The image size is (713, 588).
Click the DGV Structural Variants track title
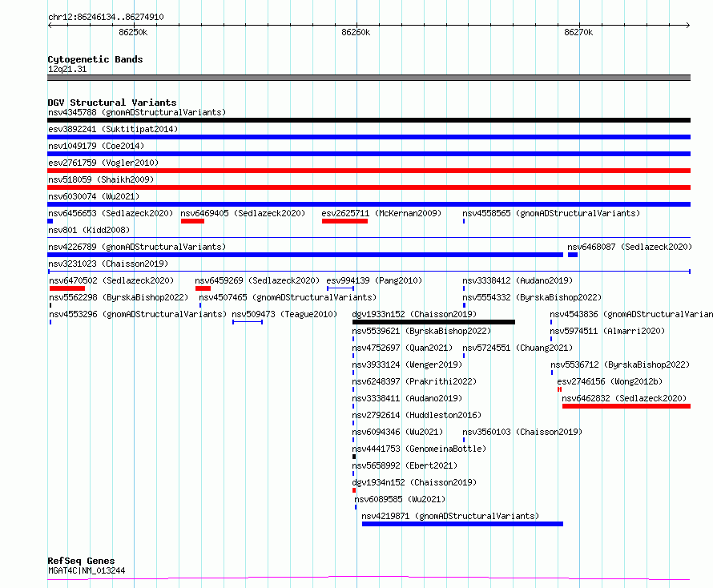point(112,103)
